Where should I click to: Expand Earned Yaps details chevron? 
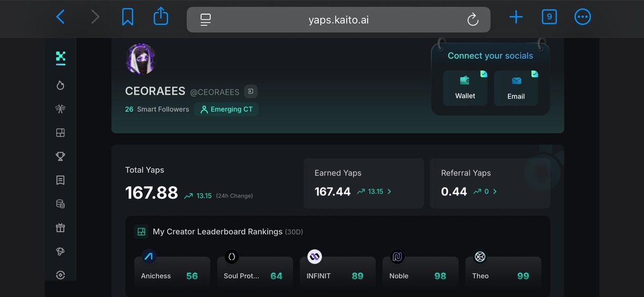[390, 191]
